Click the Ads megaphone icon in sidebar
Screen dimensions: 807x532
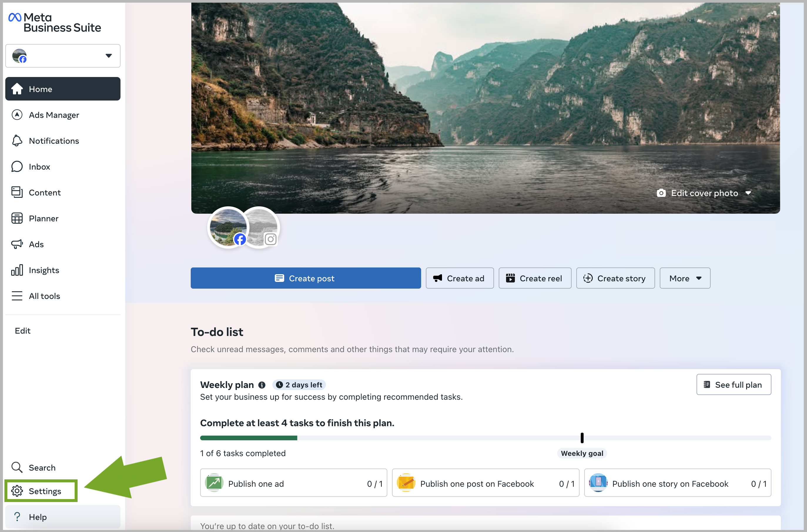(17, 244)
